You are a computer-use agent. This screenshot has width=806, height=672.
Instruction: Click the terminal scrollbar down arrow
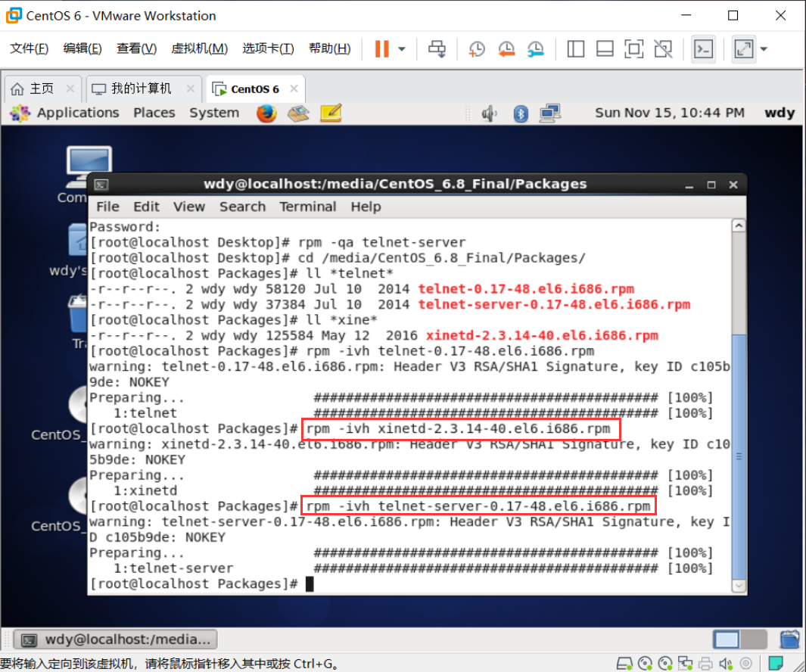pos(739,586)
